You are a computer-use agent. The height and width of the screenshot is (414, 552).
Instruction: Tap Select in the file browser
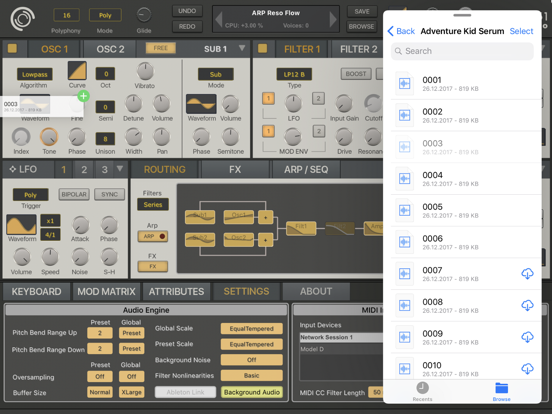521,31
